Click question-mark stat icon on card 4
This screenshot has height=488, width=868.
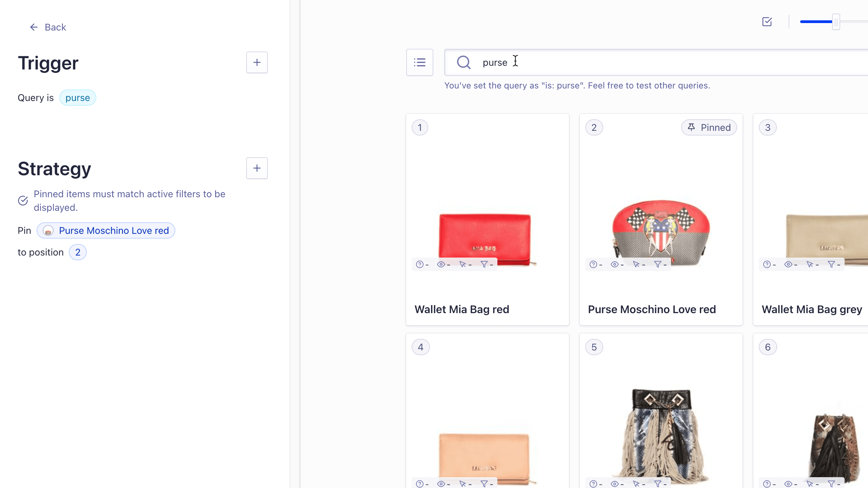419,484
